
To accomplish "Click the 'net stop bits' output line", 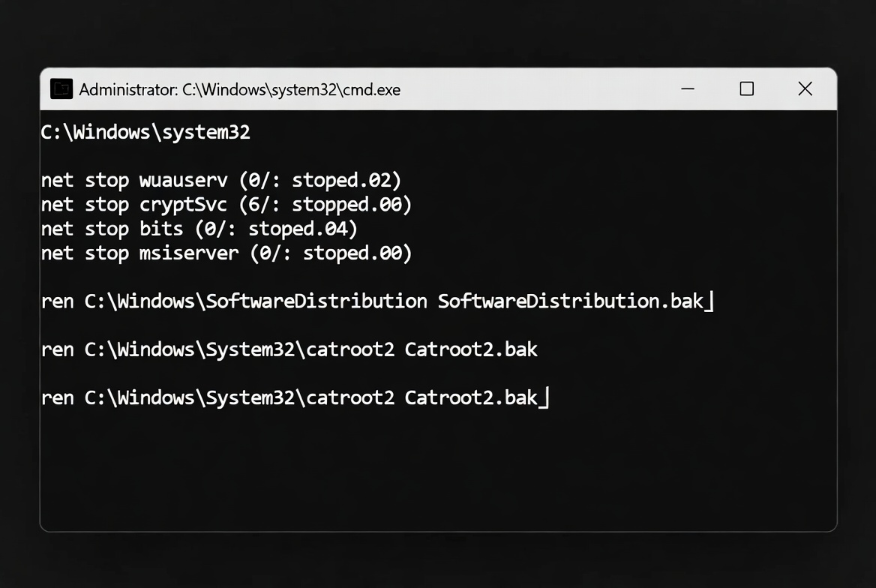I will click(x=198, y=229).
